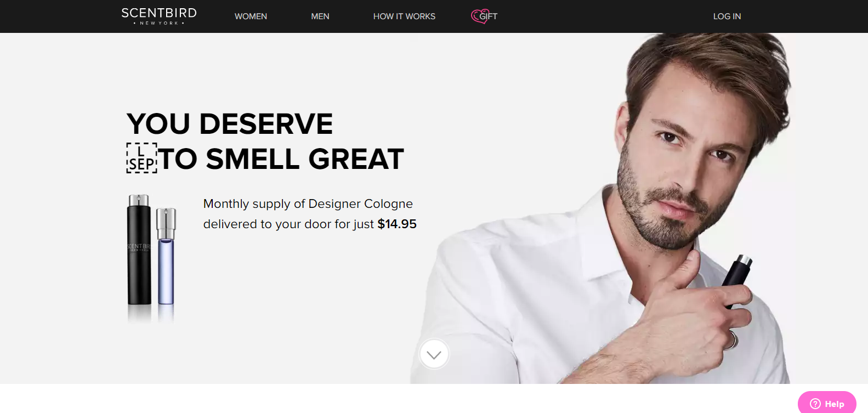Click the dashed L SEP placeholder glyph

tap(142, 158)
